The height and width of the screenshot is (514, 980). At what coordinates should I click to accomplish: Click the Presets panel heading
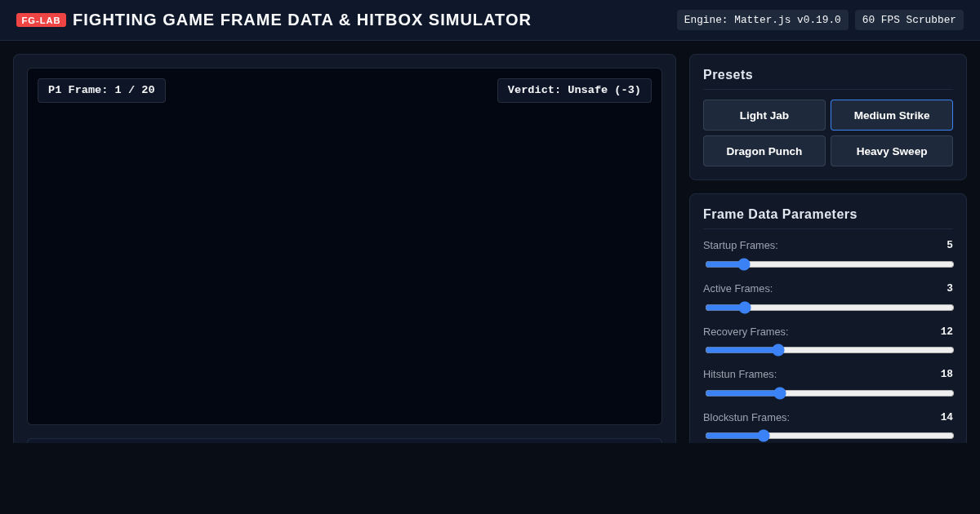click(x=728, y=75)
